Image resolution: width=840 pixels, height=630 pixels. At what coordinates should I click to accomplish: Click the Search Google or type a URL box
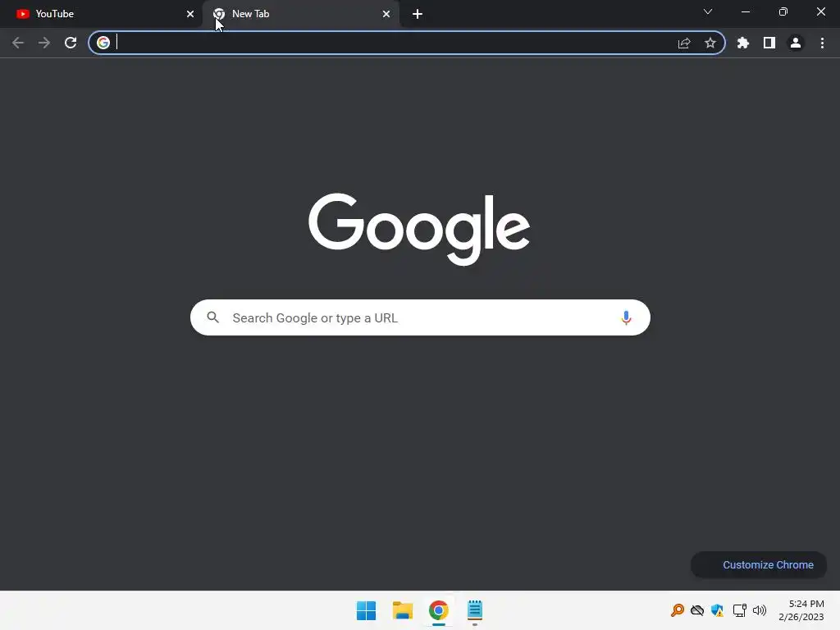[420, 317]
